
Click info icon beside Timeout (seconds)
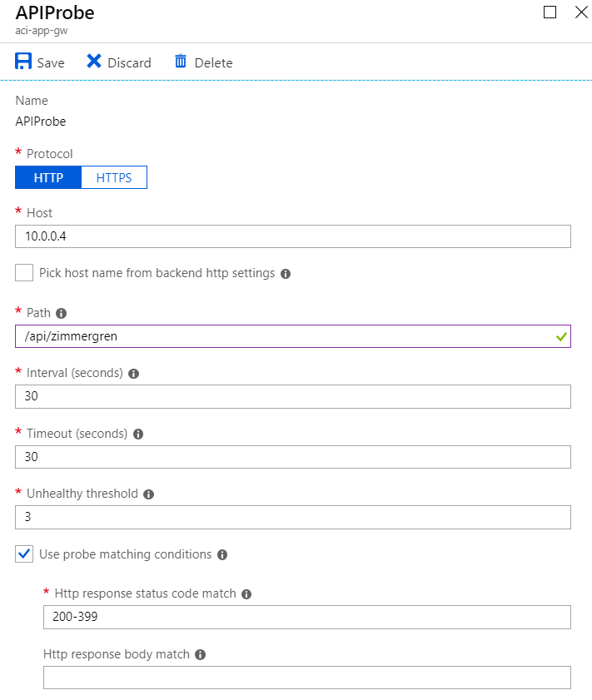138,434
